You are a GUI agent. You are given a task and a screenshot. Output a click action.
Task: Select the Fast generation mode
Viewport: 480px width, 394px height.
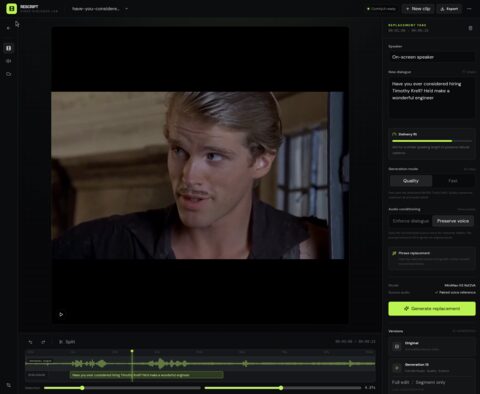coord(453,181)
